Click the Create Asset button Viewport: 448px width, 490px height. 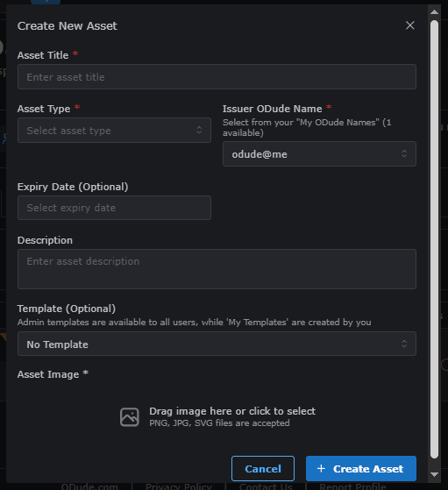361,468
